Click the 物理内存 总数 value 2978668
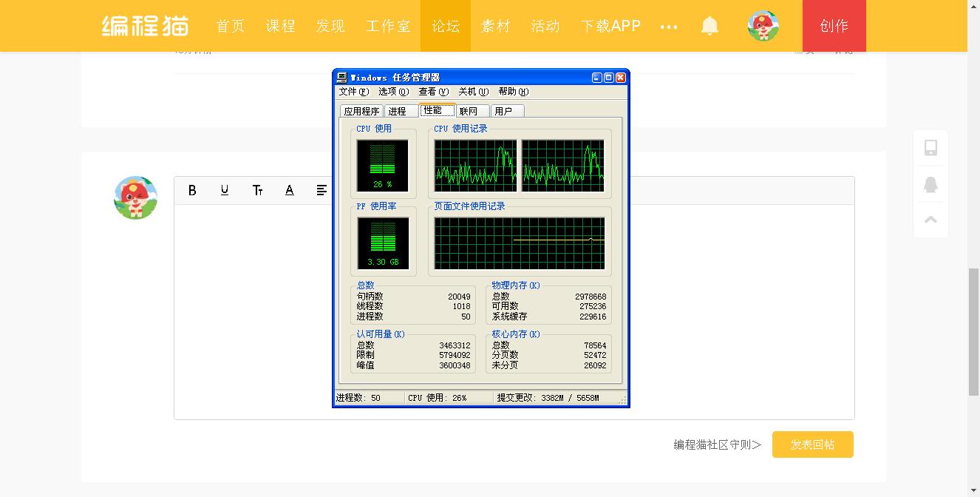Image resolution: width=980 pixels, height=497 pixels. 591,297
